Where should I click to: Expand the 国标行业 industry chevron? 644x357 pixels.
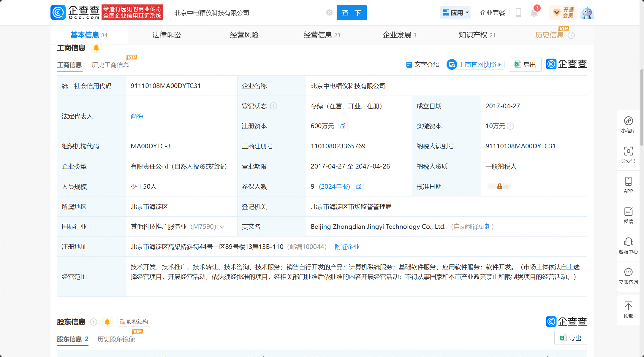(222, 227)
